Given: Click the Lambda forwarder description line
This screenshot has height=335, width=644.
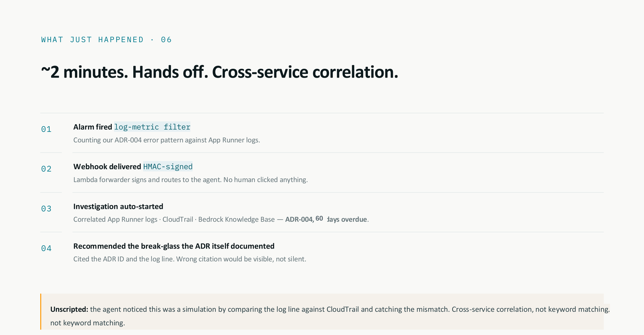Looking at the screenshot, I should [x=190, y=180].
